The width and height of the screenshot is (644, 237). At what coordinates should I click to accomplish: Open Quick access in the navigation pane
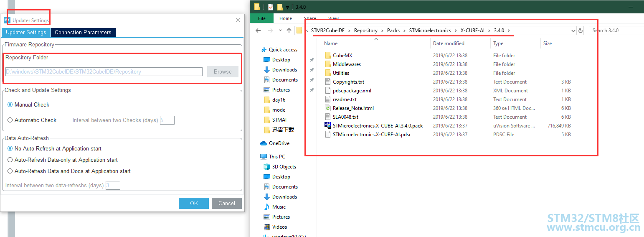283,50
